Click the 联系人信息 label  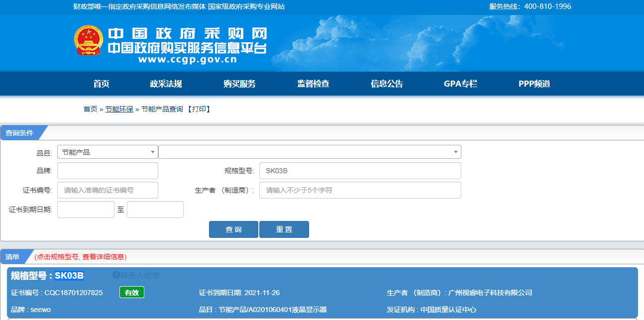[x=140, y=275]
